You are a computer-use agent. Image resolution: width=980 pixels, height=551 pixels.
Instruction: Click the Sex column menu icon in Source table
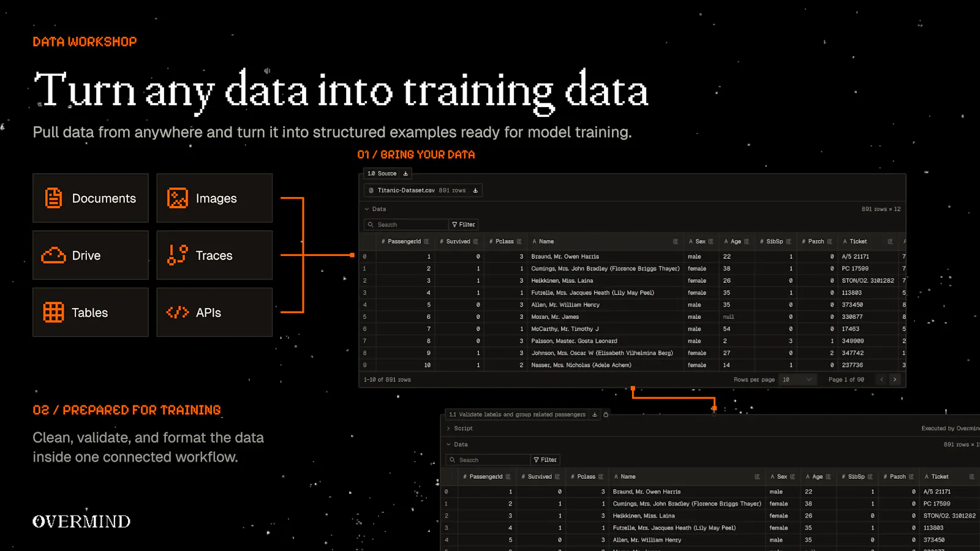pyautogui.click(x=711, y=242)
